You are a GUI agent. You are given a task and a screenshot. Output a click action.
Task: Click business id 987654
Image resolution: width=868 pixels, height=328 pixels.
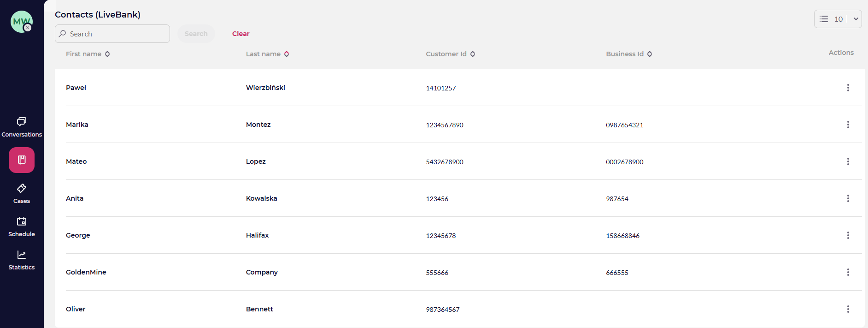(x=617, y=199)
